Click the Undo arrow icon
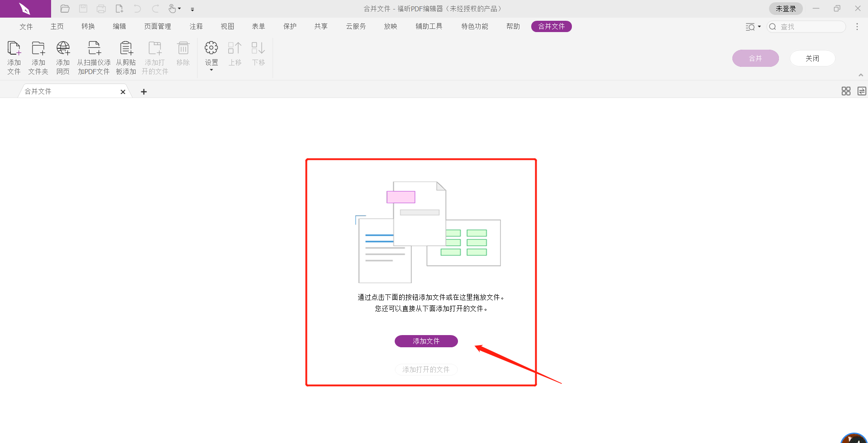The width and height of the screenshot is (868, 443). [x=137, y=9]
